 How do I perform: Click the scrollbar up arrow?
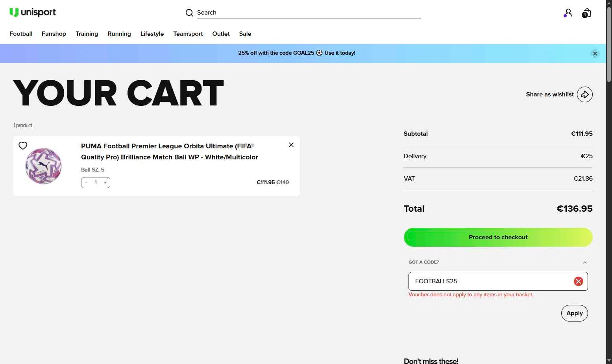(609, 3)
